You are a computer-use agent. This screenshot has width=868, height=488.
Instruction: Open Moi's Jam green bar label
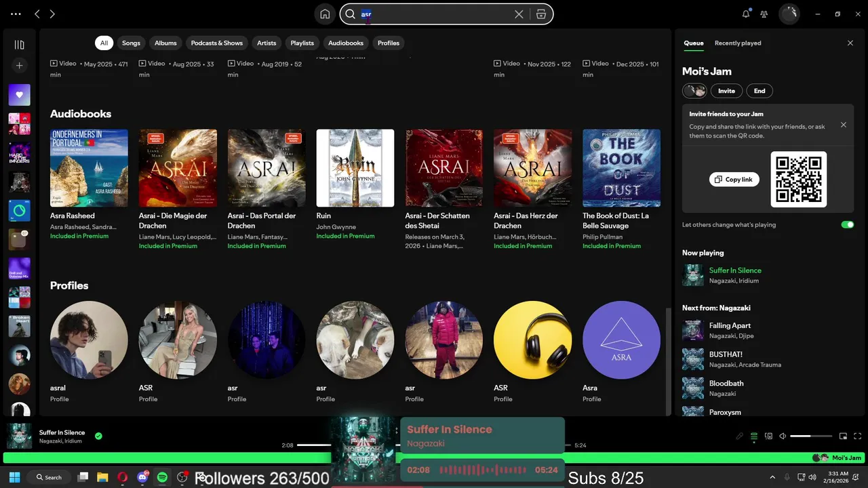846,458
